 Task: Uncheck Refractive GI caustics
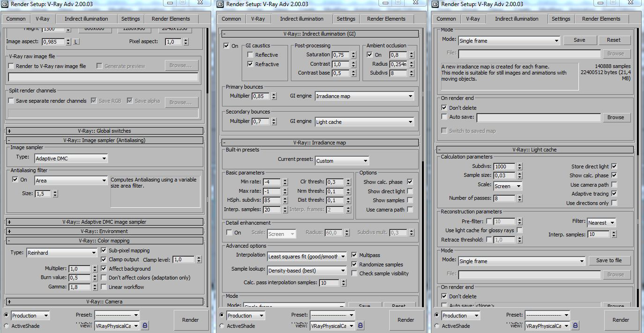[251, 64]
